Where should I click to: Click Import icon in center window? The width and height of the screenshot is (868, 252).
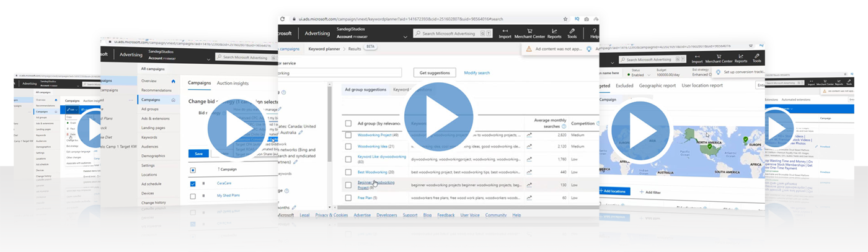pyautogui.click(x=505, y=33)
